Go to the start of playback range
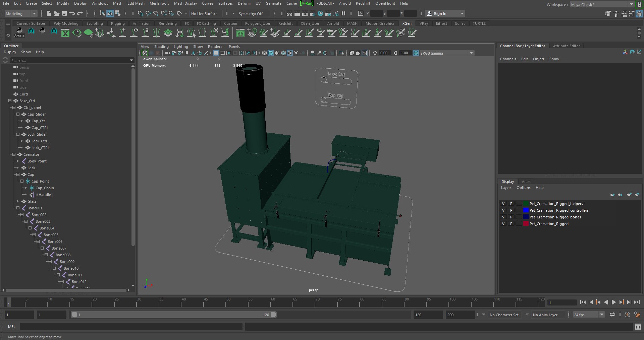 (583, 302)
